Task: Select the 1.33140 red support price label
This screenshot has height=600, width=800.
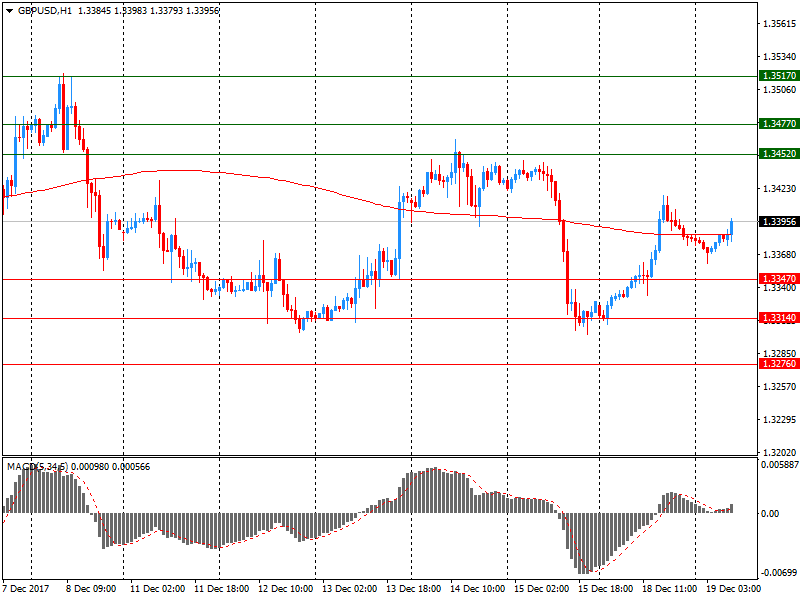Action: pyautogui.click(x=779, y=318)
